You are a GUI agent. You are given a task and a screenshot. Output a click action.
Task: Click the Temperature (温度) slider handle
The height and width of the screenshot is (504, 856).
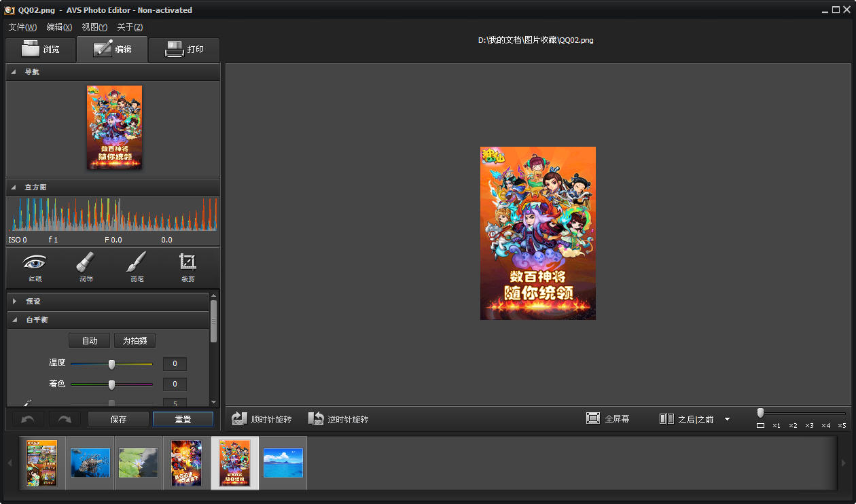click(112, 364)
